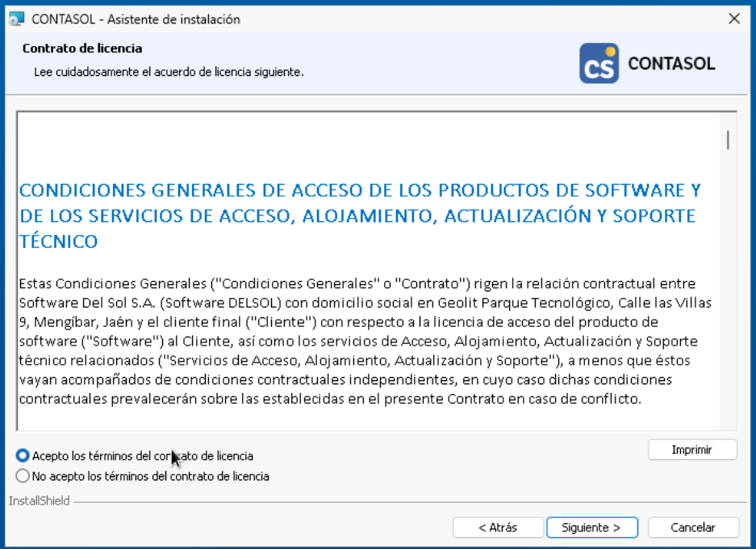Go back with the '< Atrás' button
Viewport: 756px width, 549px height.
coord(497,527)
